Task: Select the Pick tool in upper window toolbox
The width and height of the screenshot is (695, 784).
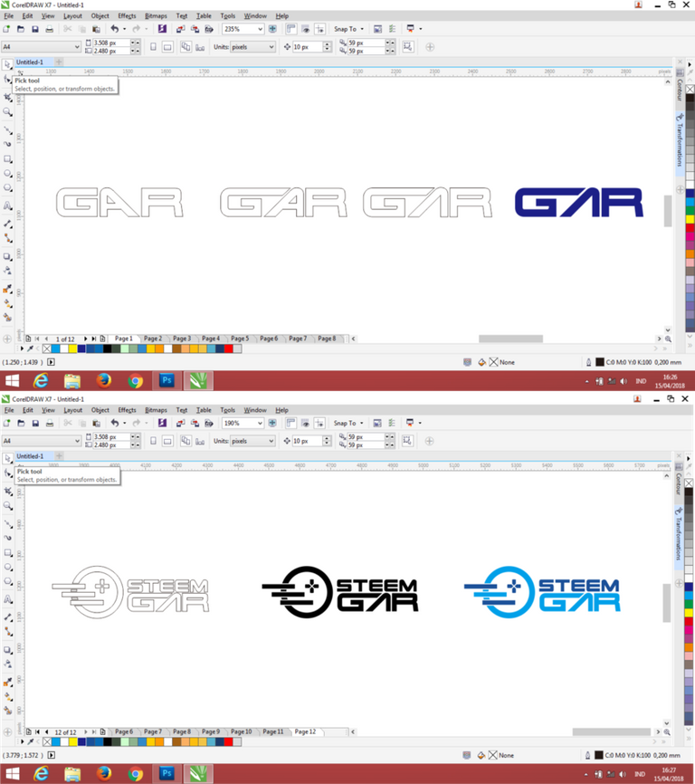Action: coord(7,64)
